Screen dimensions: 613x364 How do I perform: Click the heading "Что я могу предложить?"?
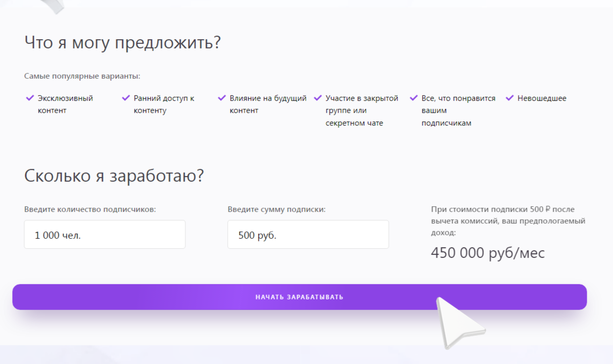(x=123, y=42)
